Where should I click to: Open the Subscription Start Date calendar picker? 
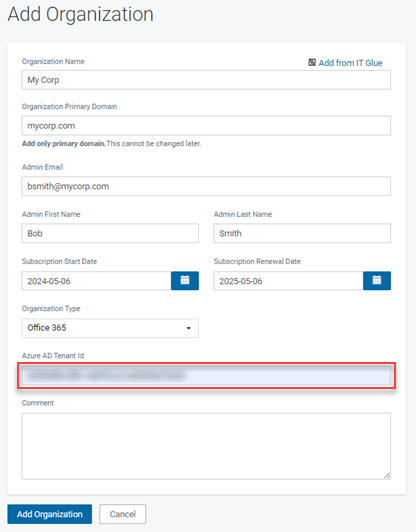(x=185, y=281)
